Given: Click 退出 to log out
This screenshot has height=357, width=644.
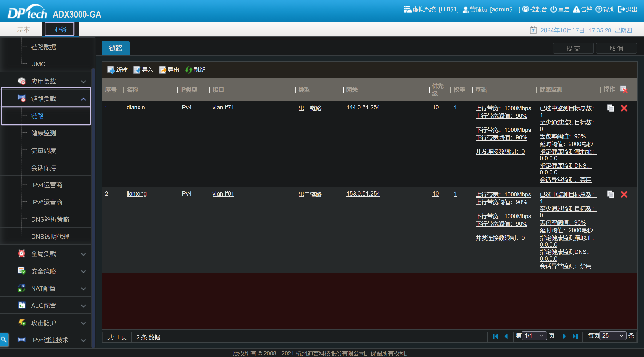Looking at the screenshot, I should click(627, 9).
